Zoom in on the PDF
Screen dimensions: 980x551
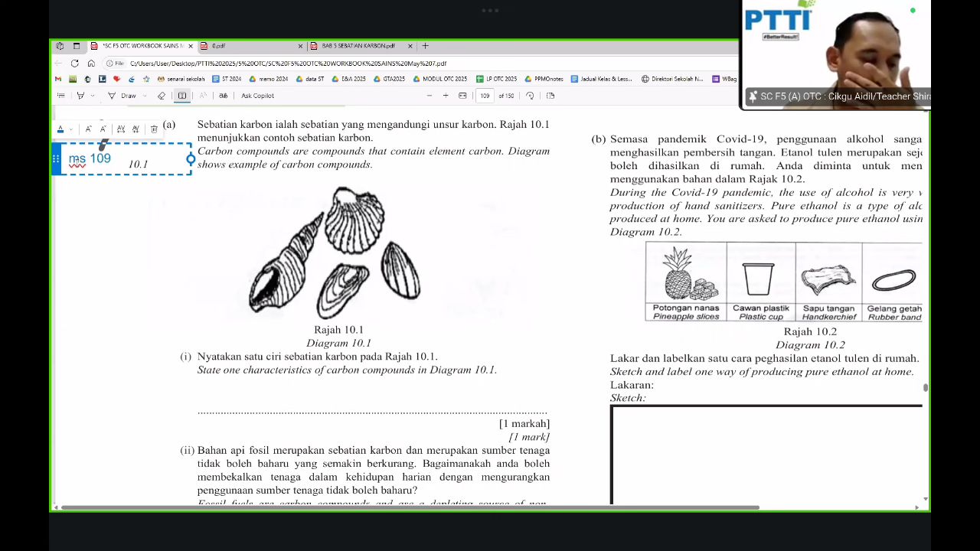point(446,96)
